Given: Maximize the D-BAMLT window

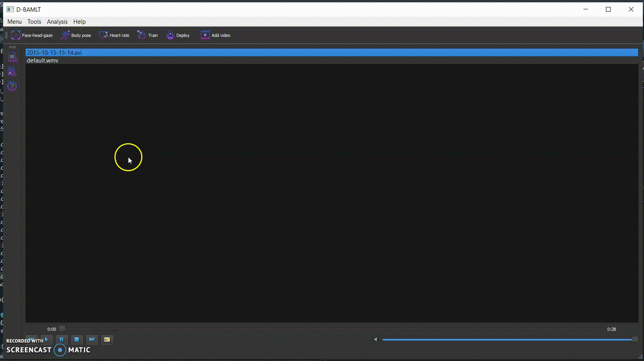Looking at the screenshot, I should coord(608,9).
